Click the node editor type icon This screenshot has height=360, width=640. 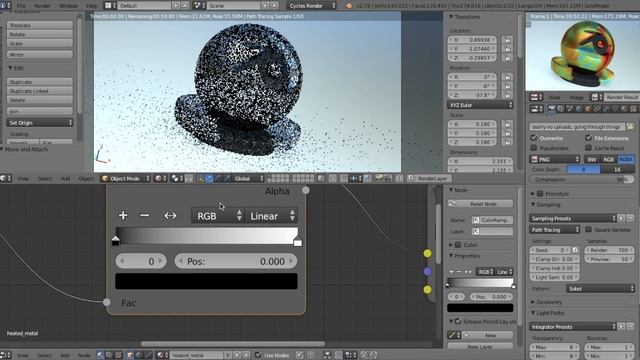pos(4,355)
